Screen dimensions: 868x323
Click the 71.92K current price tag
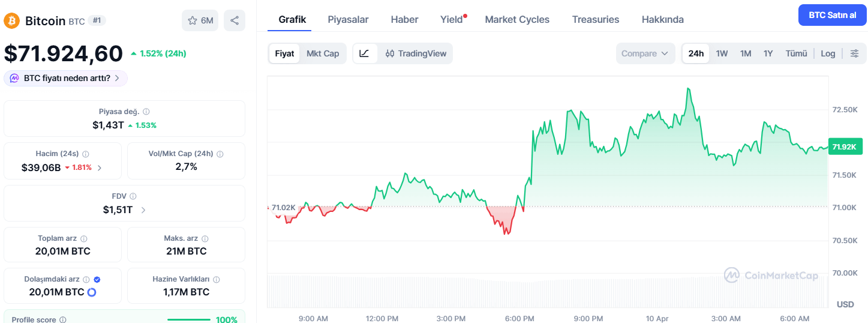pyautogui.click(x=845, y=147)
